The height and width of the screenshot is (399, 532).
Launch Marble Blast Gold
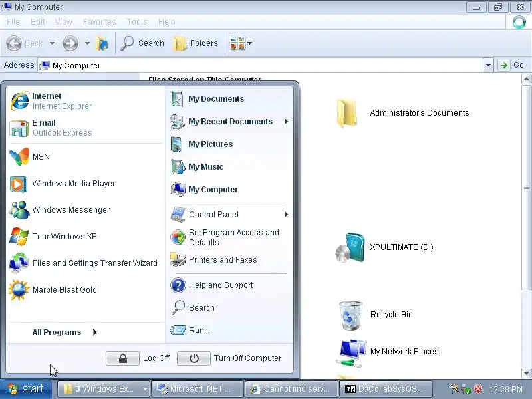[85, 290]
